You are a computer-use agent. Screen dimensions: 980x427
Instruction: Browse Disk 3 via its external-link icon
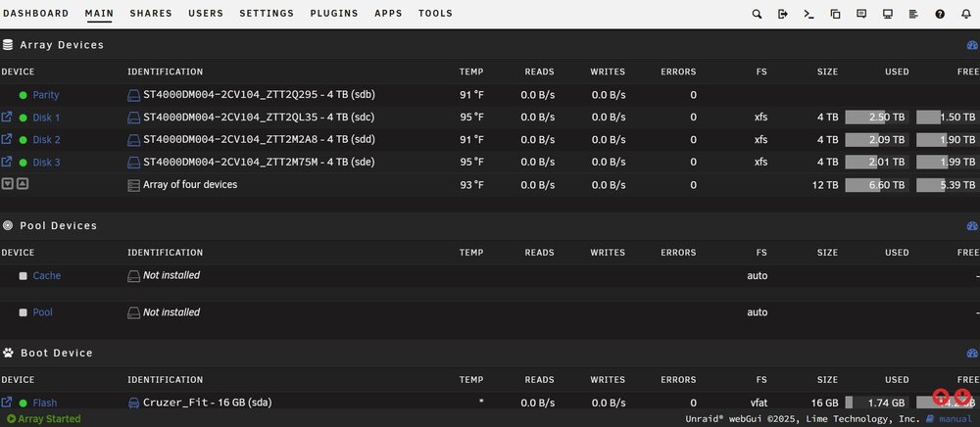click(7, 161)
